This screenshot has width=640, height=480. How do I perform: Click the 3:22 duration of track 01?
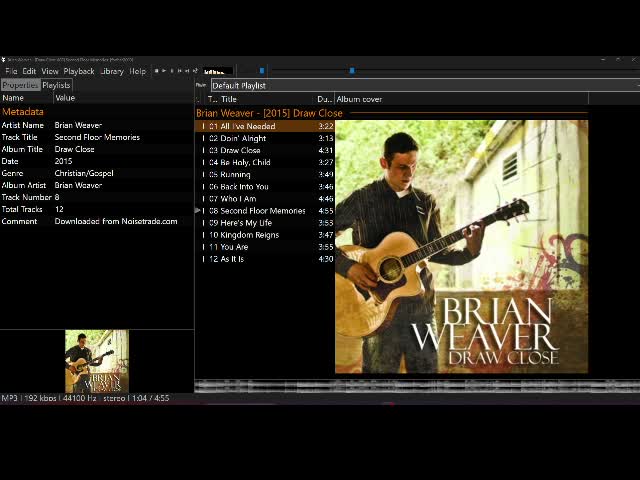pos(326,126)
